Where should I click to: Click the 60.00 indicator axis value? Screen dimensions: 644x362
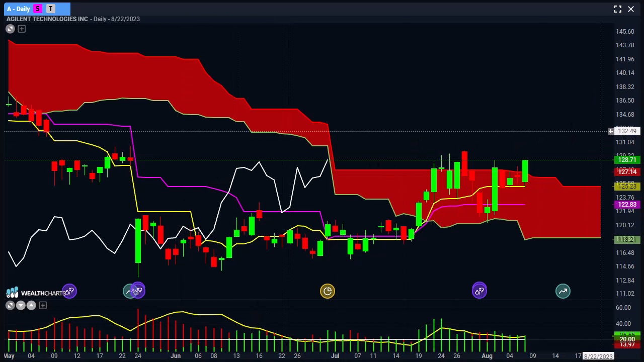[623, 308]
